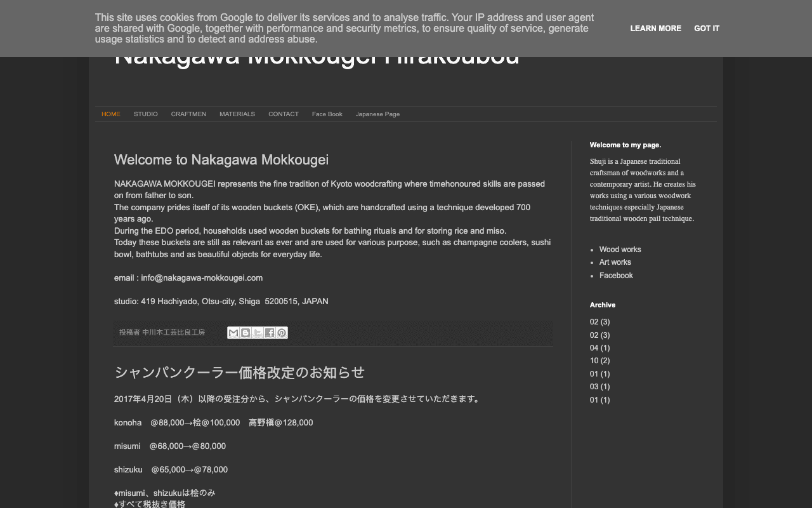Share the post to Facebook icon
This screenshot has height=508, width=812.
(270, 333)
